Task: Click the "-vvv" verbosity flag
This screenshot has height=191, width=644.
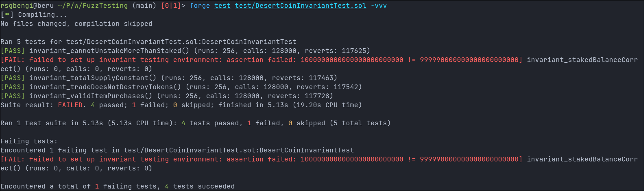Action: coord(379,6)
